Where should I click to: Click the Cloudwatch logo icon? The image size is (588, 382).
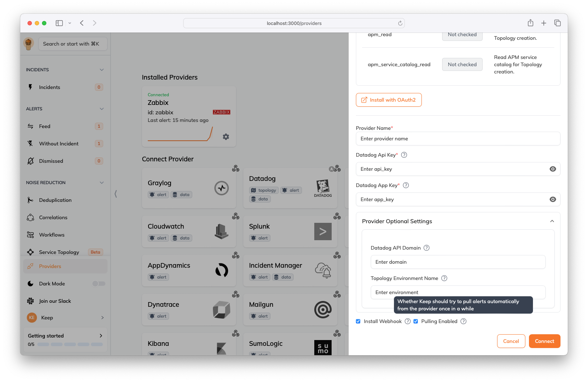[222, 232]
